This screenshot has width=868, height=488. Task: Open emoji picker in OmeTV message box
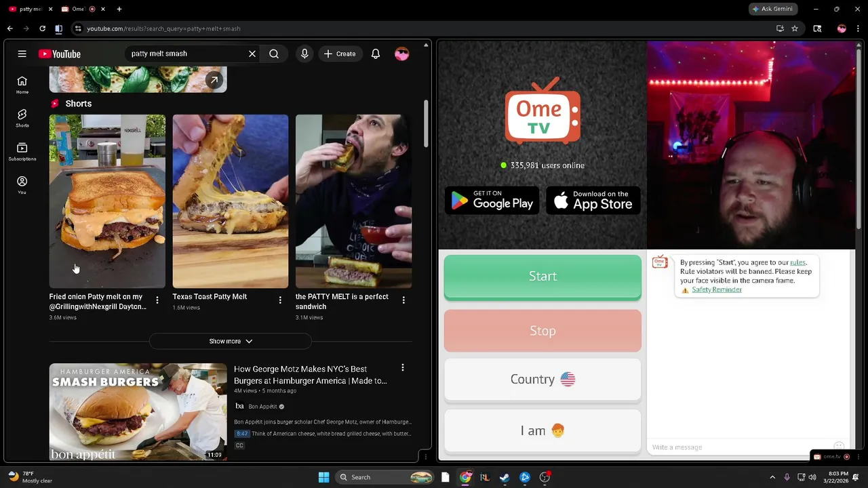tap(839, 447)
